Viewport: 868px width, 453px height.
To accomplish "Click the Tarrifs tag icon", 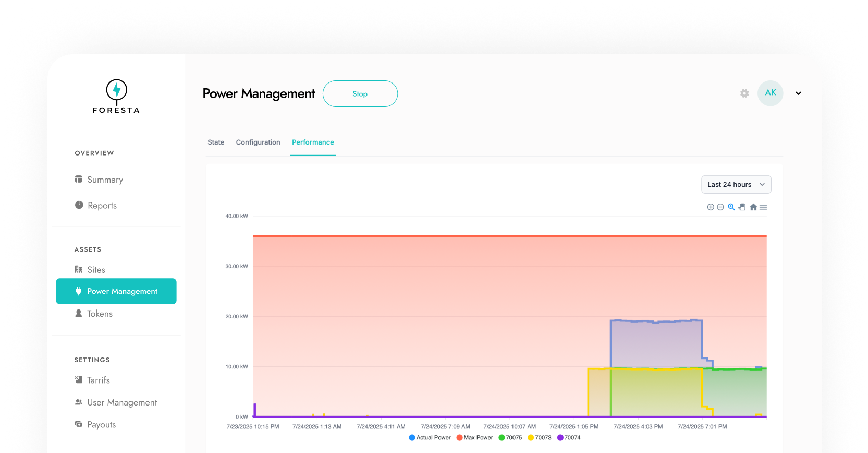I will coord(79,380).
